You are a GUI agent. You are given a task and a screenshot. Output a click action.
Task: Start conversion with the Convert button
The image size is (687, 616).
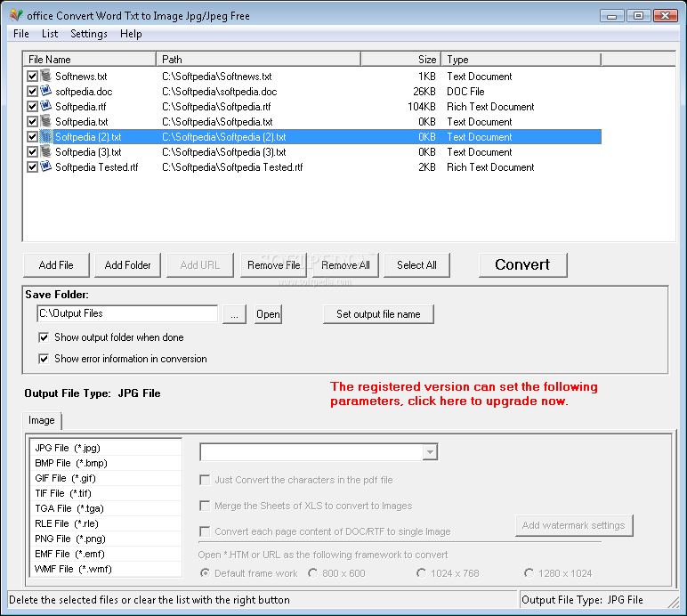point(522,264)
